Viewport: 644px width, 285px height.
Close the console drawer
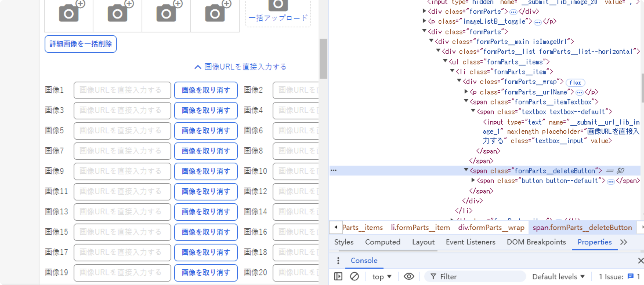point(641,261)
